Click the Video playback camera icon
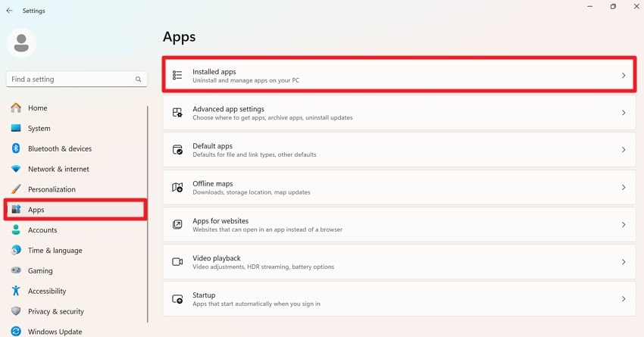 click(177, 262)
